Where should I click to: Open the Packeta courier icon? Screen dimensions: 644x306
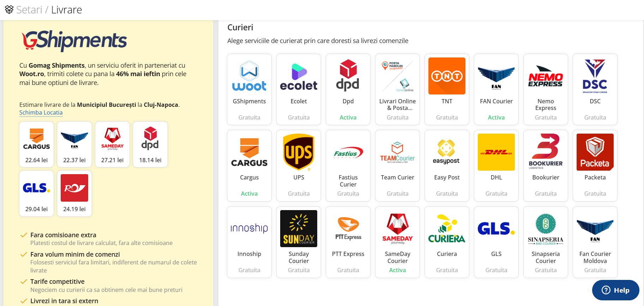(x=595, y=152)
